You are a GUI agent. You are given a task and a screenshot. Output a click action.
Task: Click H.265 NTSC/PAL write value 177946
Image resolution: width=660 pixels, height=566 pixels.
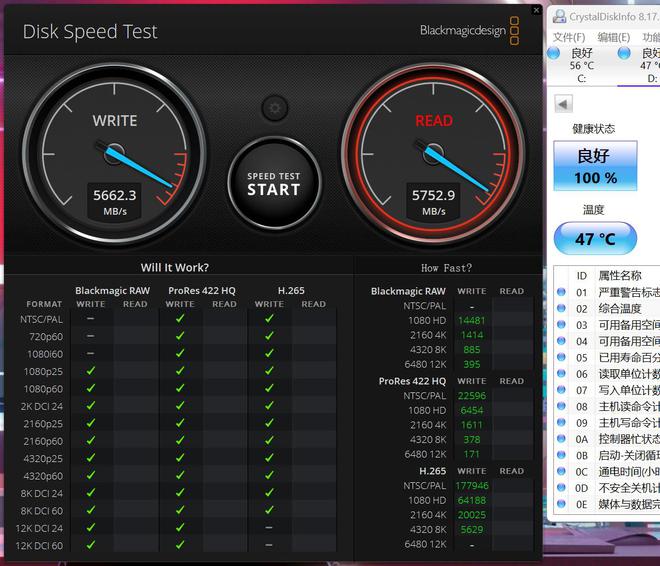tap(472, 486)
